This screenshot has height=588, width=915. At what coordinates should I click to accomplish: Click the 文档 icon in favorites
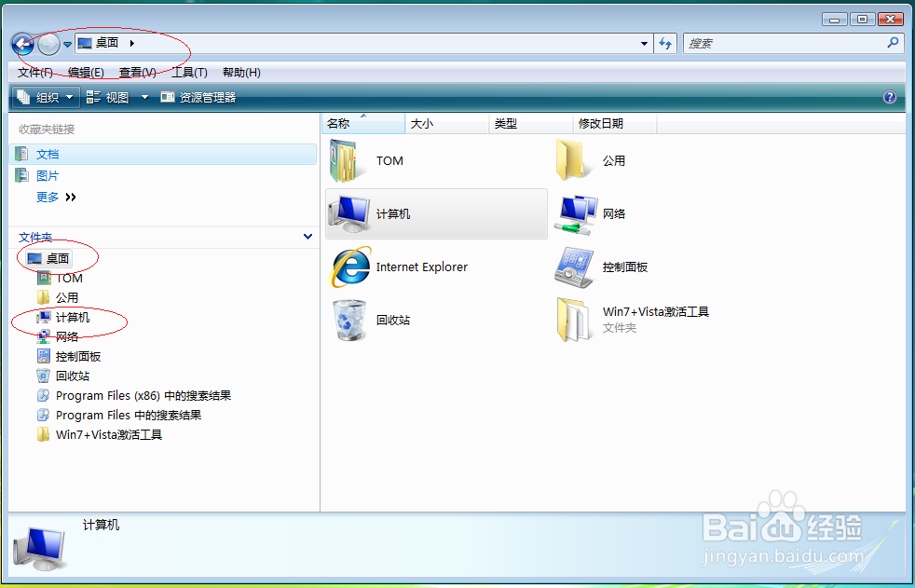pos(21,154)
